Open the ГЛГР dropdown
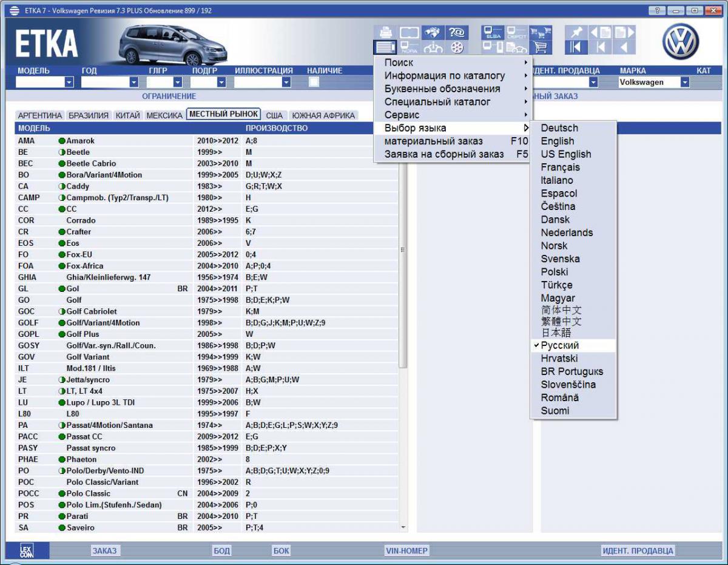 (178, 82)
